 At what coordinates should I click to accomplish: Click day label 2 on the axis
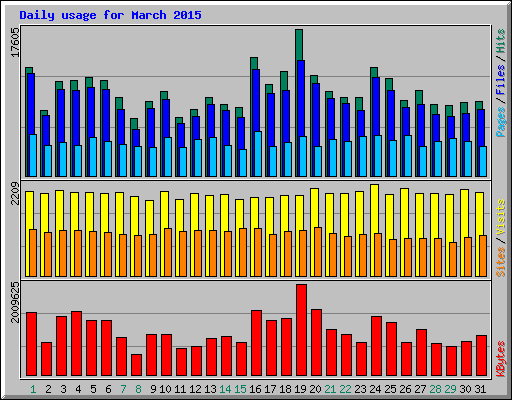point(48,389)
